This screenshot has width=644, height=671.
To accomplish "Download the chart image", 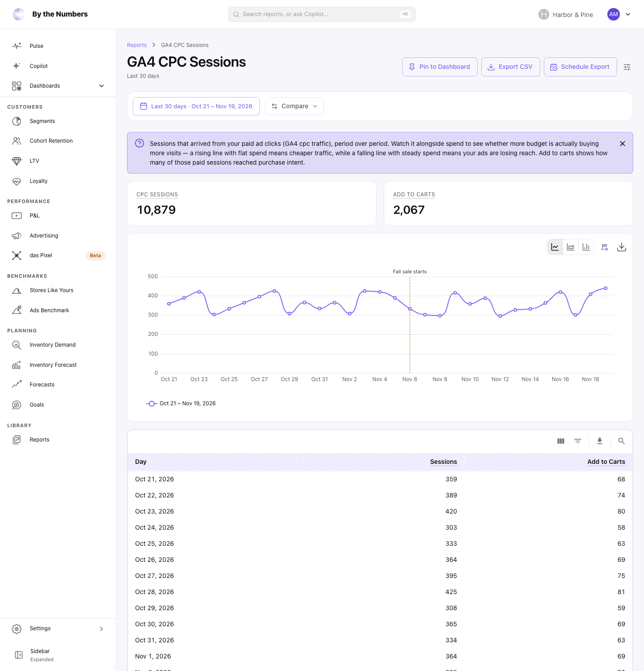I will [622, 247].
